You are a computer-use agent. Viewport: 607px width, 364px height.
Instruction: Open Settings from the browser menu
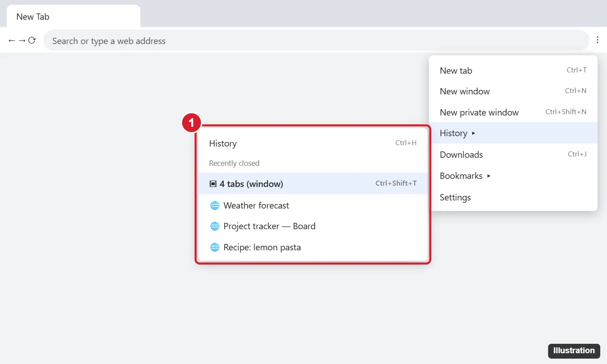click(513, 197)
